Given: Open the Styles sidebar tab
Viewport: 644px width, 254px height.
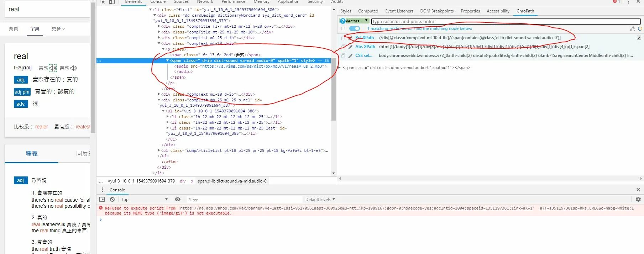Looking at the screenshot, I should [x=346, y=11].
